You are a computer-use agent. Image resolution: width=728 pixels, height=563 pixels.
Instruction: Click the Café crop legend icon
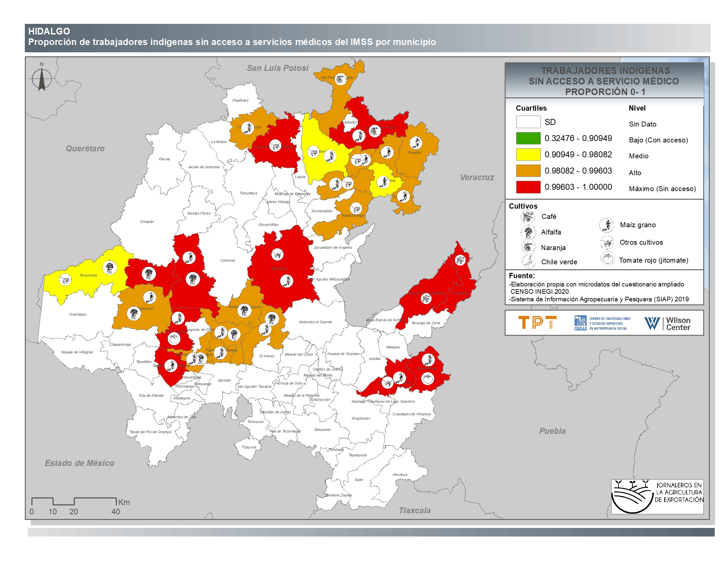coord(528,217)
